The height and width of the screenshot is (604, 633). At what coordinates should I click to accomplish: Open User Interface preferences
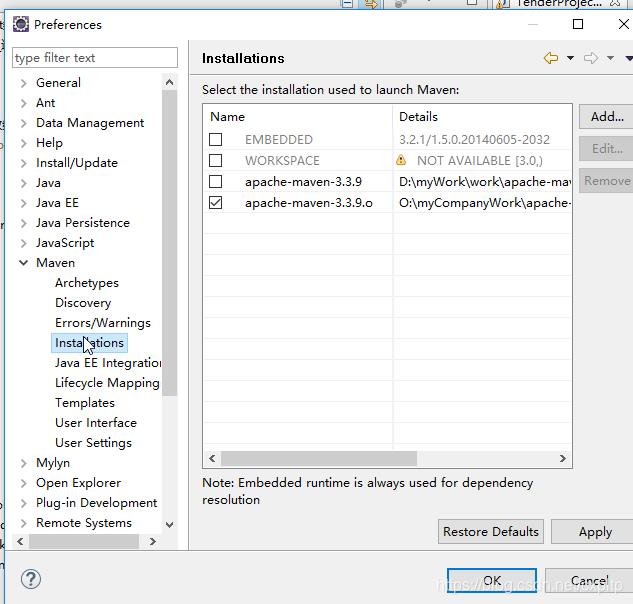point(96,423)
